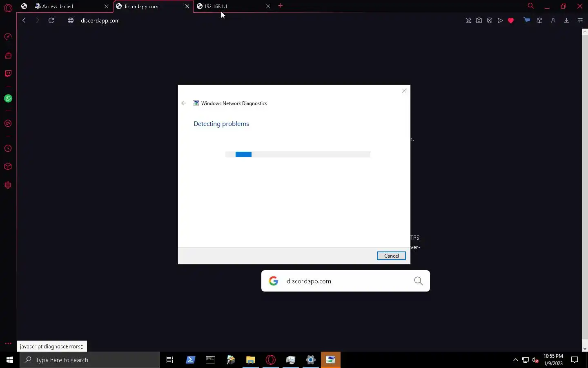
Task: Switch to the 192.168.1.1 tab
Action: pos(234,6)
